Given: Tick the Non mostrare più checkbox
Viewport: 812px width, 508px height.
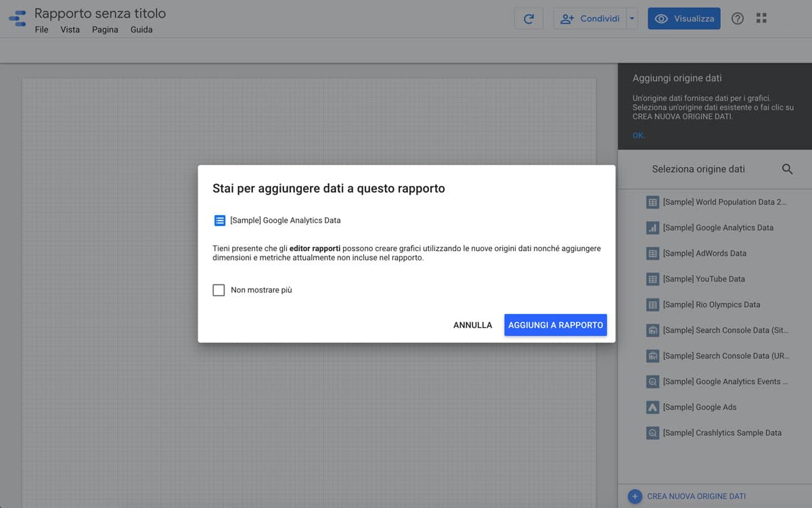Looking at the screenshot, I should pos(219,290).
